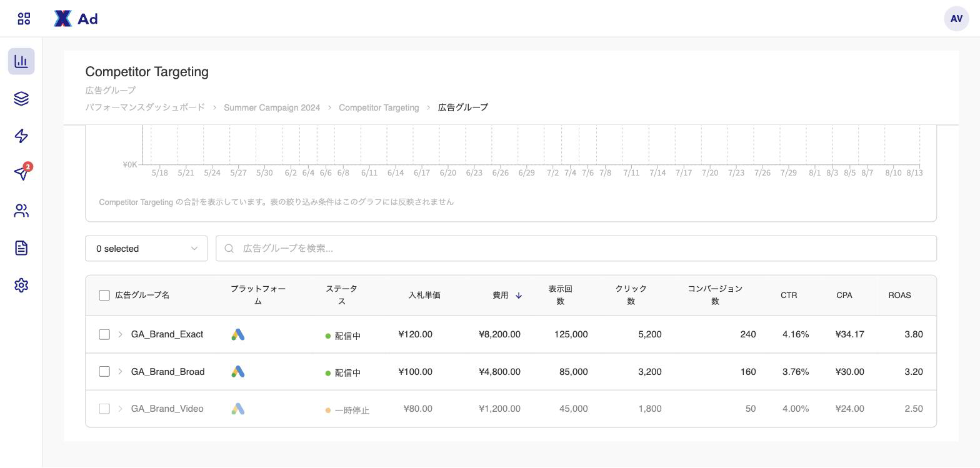Open the apps grid menu icon
The image size is (980, 468).
coord(24,19)
